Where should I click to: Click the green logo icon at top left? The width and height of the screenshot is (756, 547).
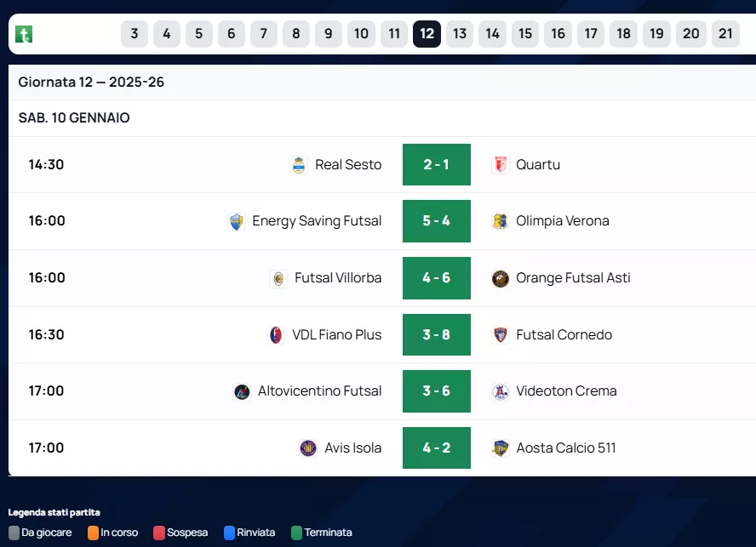coord(24,34)
